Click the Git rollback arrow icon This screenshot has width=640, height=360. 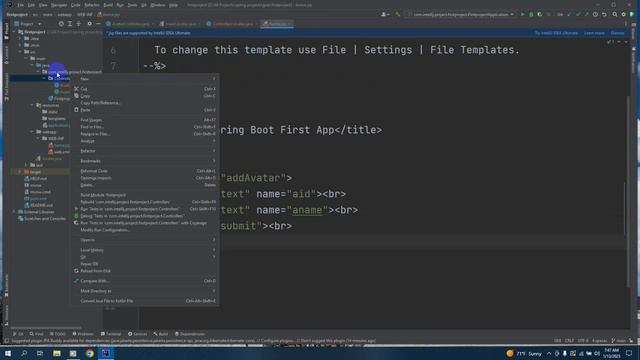[x=604, y=14]
